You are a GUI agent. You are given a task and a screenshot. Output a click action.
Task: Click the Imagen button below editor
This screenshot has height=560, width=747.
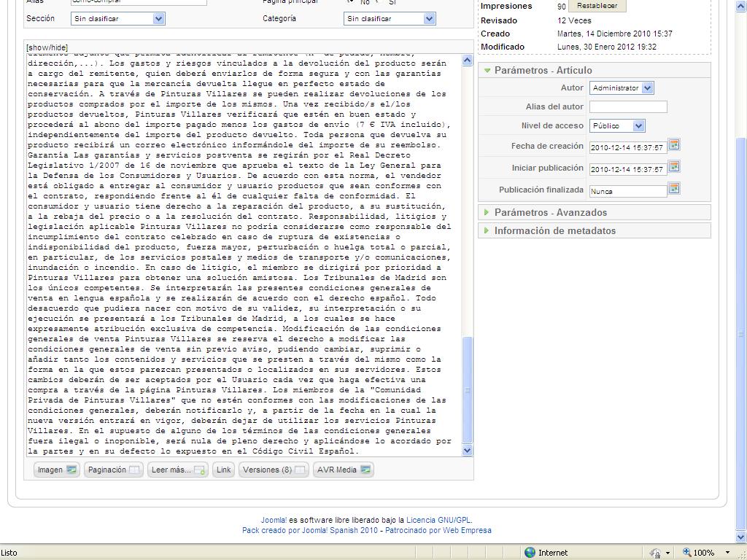57,470
